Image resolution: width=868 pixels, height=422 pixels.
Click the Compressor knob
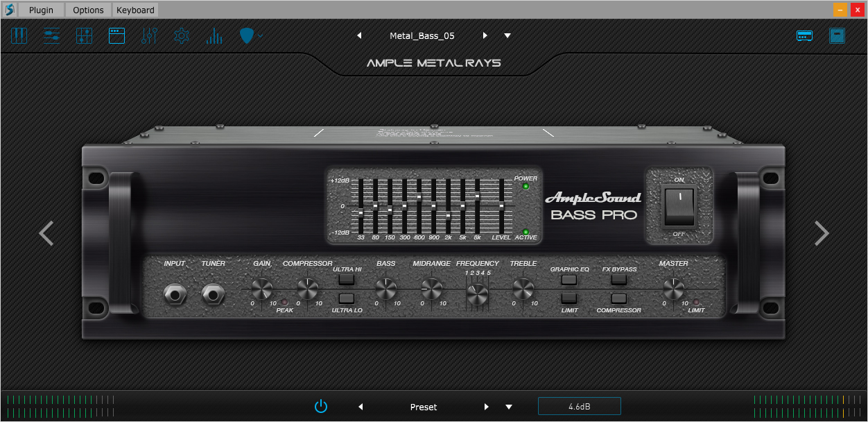point(307,288)
